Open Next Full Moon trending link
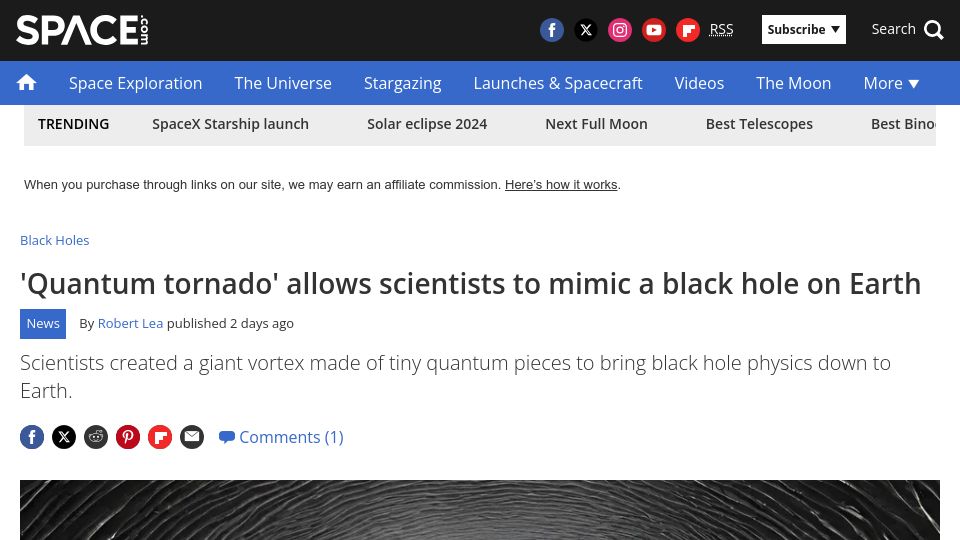This screenshot has width=960, height=540. click(x=596, y=124)
